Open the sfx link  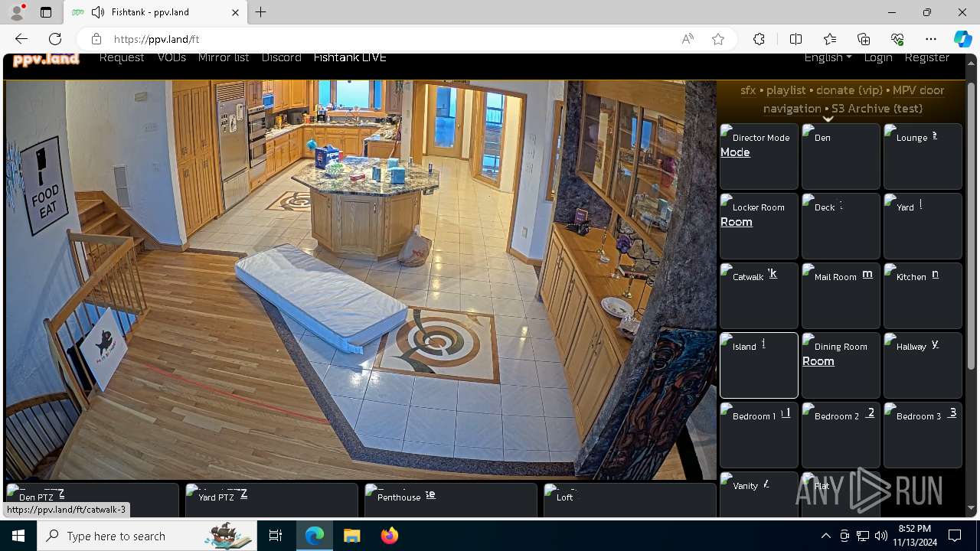(x=748, y=90)
